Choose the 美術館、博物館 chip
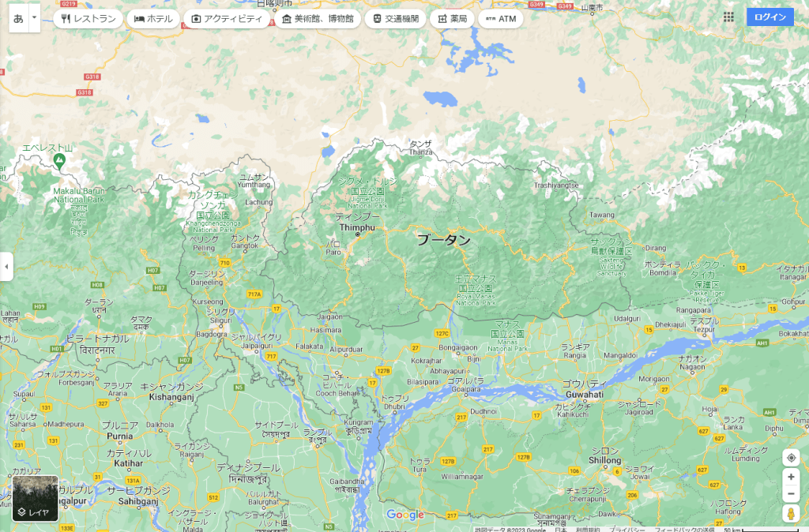 [x=317, y=18]
